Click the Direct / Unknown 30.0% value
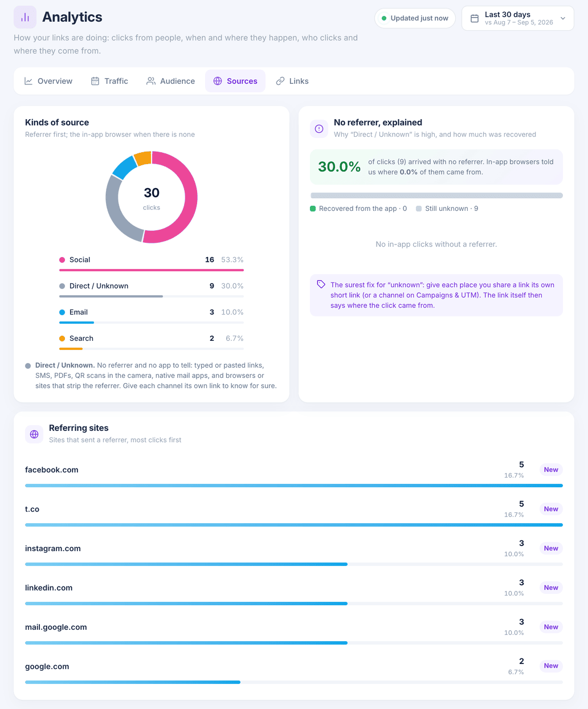This screenshot has width=588, height=709. coord(232,286)
